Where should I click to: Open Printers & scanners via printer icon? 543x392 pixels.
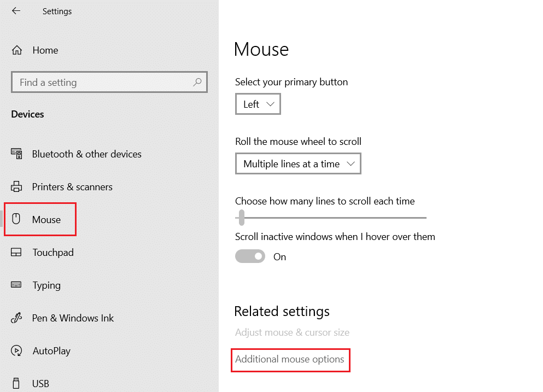(16, 186)
